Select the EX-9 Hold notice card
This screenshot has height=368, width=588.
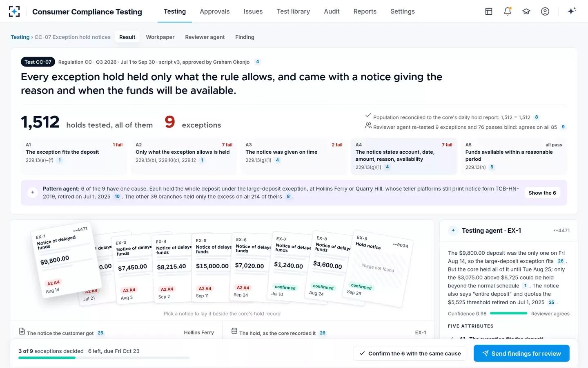pos(379,268)
